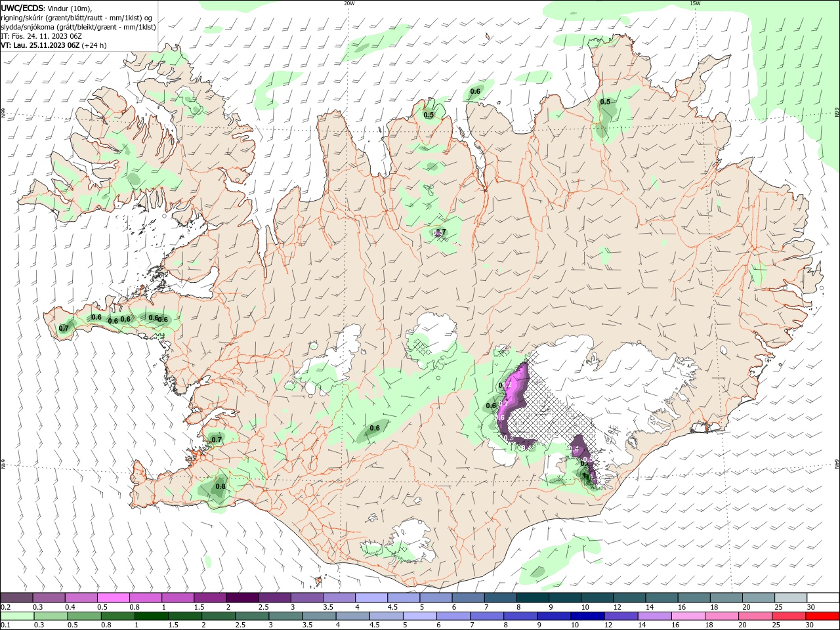
Task: Pick the crimson 25 rain legend swatch
Action: [789, 616]
